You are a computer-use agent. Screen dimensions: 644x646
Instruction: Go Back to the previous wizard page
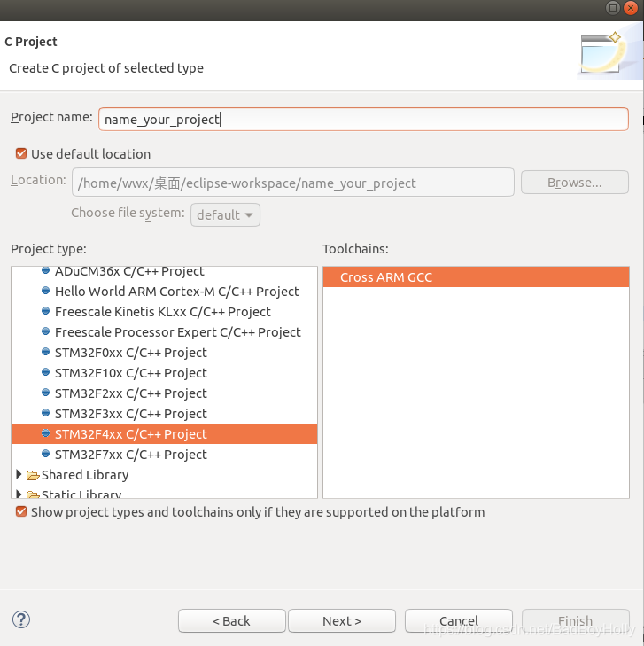[x=232, y=620]
